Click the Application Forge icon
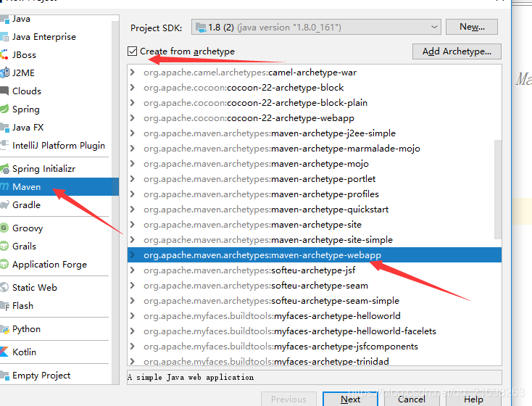This screenshot has width=532, height=406. tap(4, 264)
